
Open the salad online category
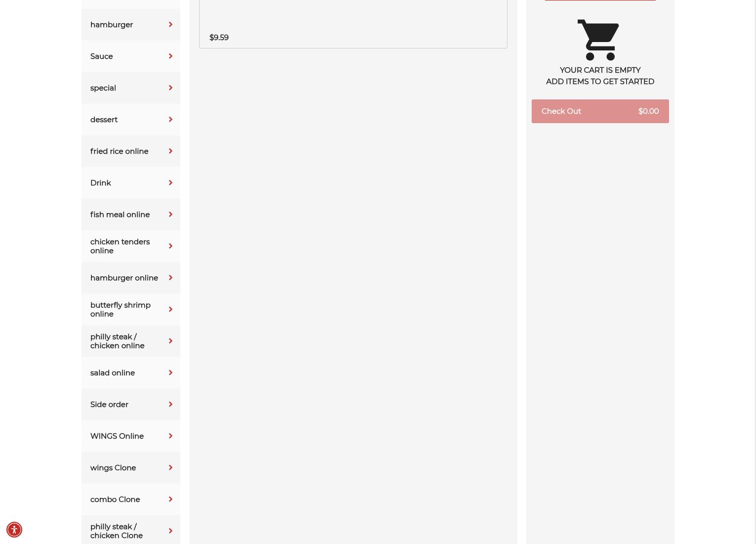click(131, 373)
